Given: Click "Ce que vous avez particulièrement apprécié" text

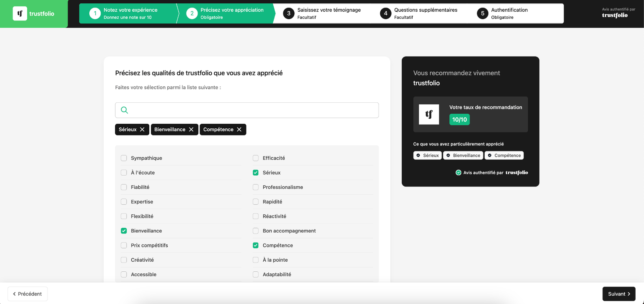Looking at the screenshot, I should pyautogui.click(x=459, y=144).
